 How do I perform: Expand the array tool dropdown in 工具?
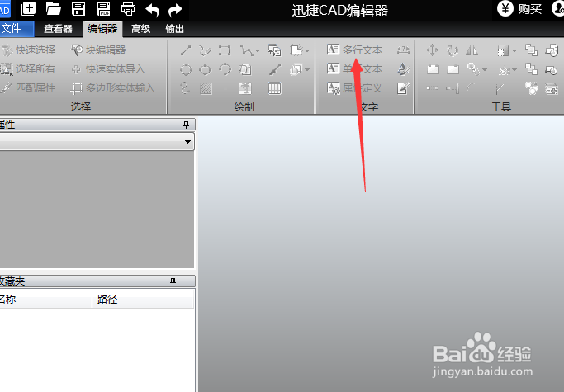[514, 50]
